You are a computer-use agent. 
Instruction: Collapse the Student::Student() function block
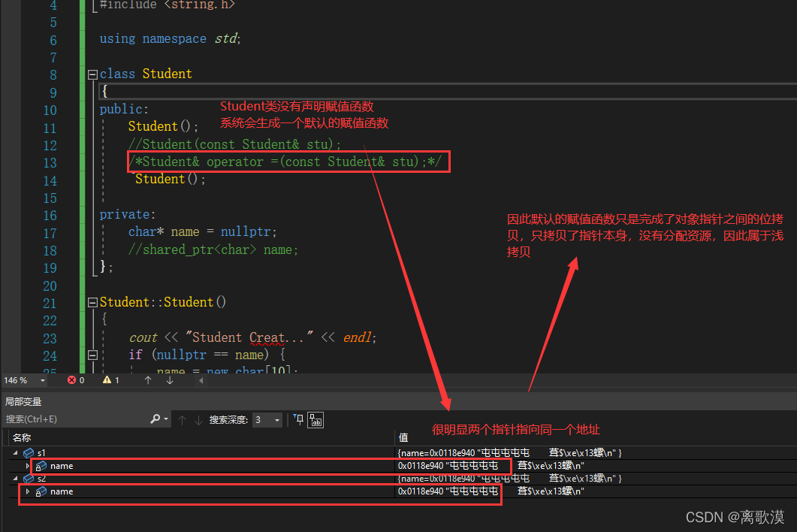92,303
